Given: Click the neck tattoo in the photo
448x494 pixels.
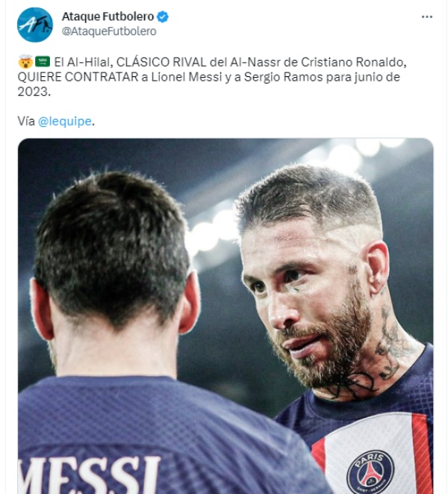Looking at the screenshot, I should click(393, 343).
